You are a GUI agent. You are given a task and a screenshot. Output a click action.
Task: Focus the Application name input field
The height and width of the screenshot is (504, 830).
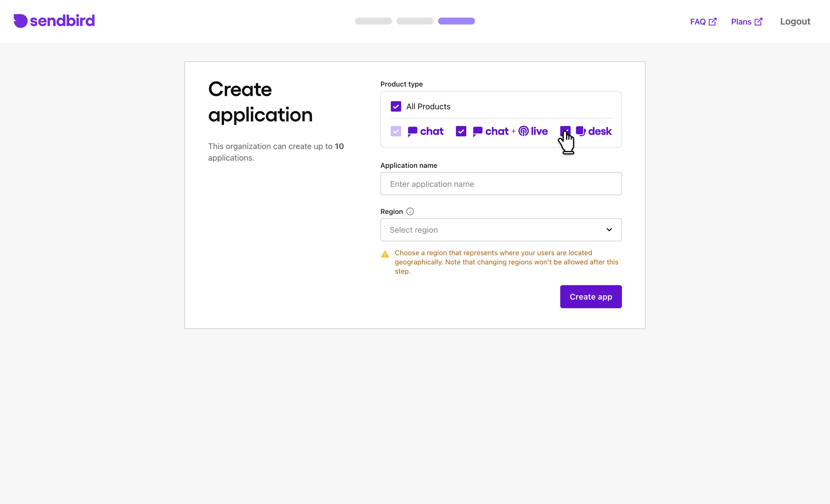(x=501, y=184)
